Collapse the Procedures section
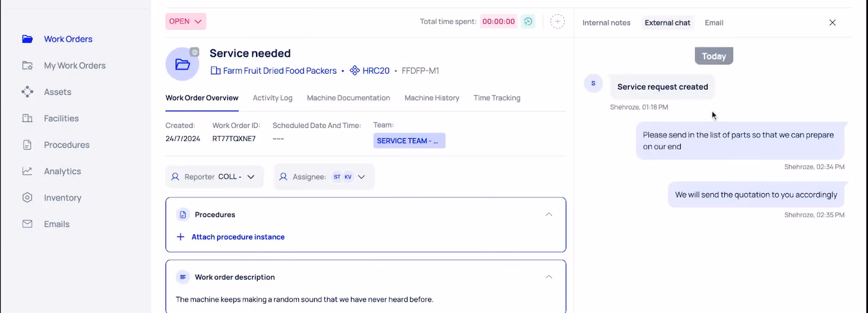The image size is (868, 313). click(549, 215)
